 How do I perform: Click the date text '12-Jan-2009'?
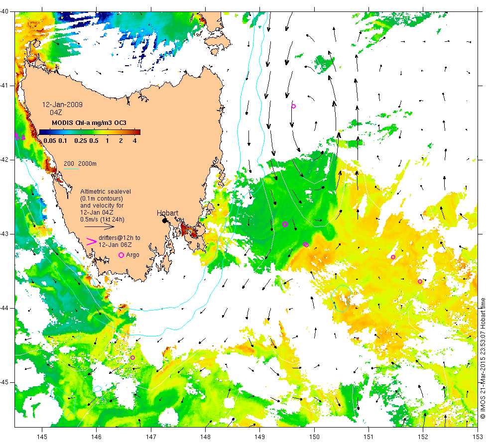(x=62, y=105)
